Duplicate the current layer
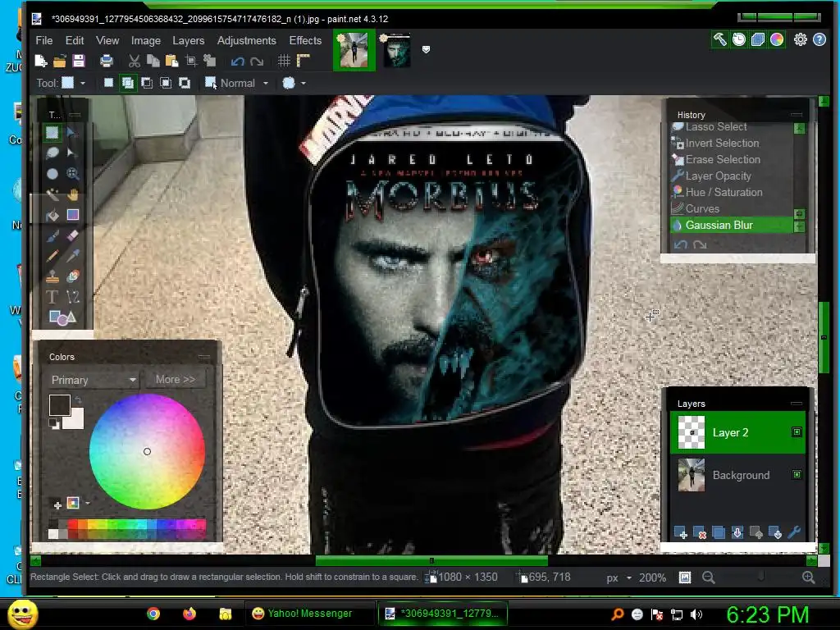The height and width of the screenshot is (630, 840). click(719, 533)
